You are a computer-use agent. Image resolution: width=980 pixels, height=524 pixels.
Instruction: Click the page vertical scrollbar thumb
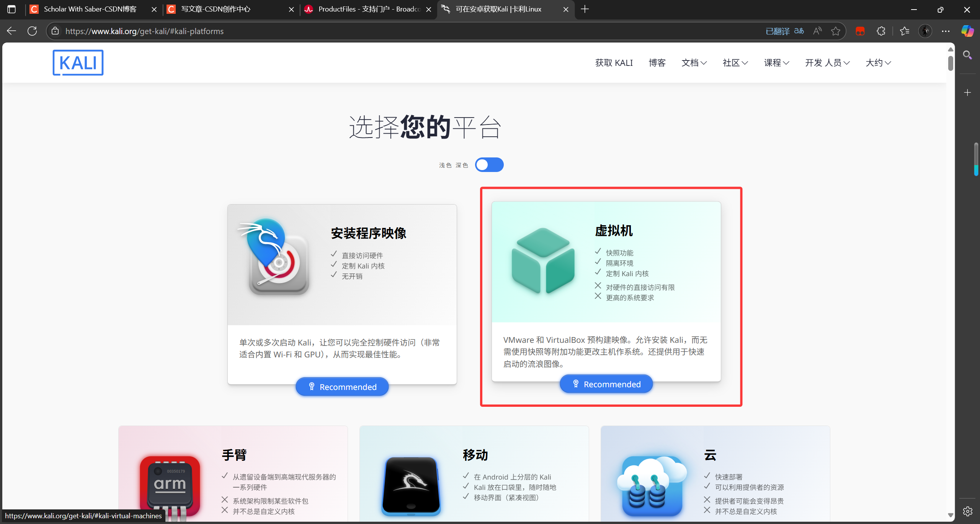click(950, 64)
